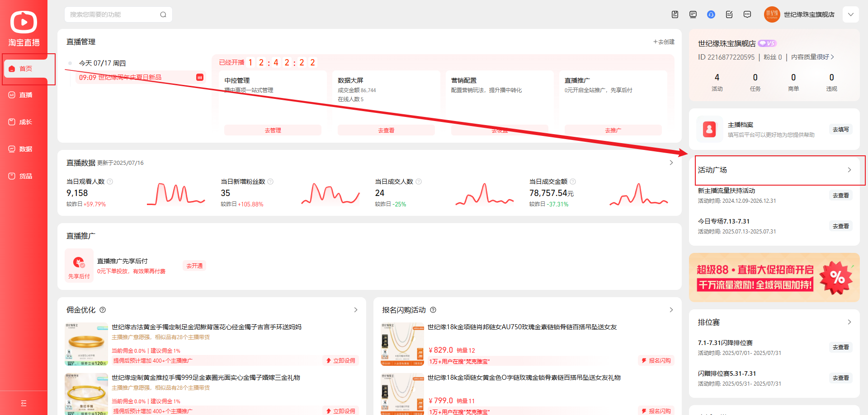Click 去管理 under 中控管理
868x415 pixels.
tap(273, 130)
